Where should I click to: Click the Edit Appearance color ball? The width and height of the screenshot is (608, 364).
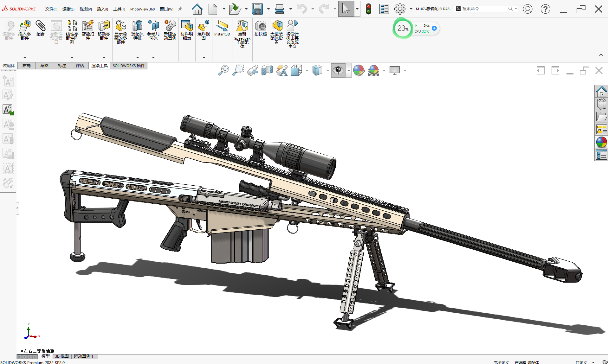[x=359, y=70]
